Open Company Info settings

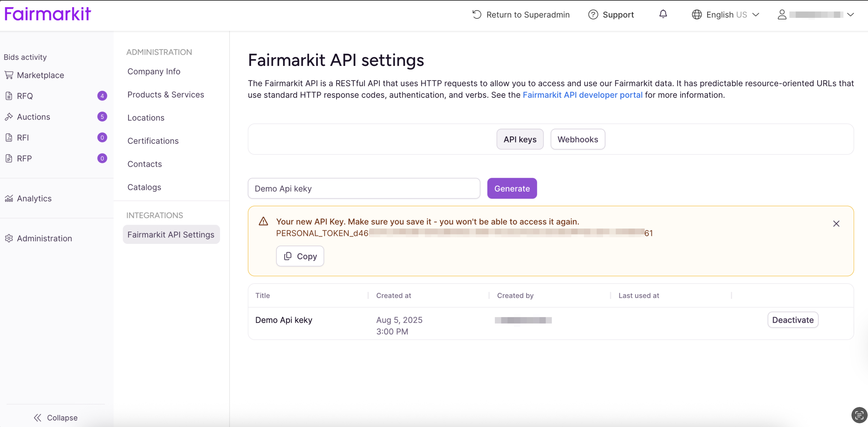[x=154, y=72]
